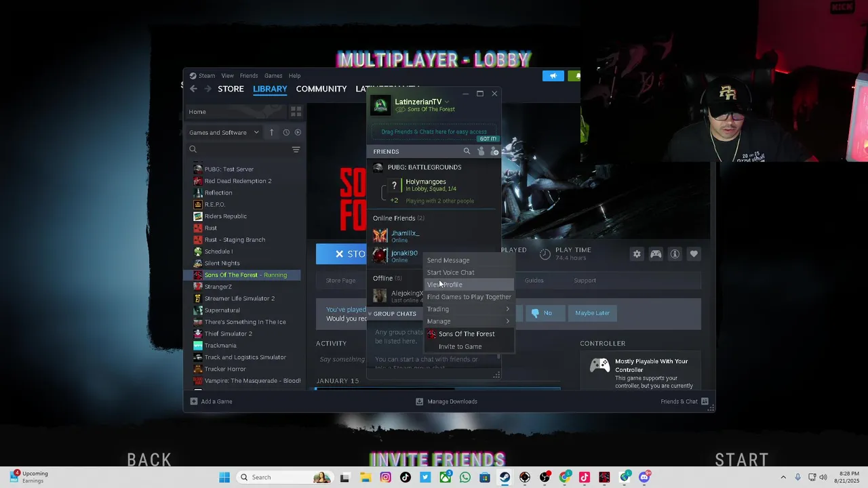Open game settings gear icon
The width and height of the screenshot is (868, 488).
[637, 254]
